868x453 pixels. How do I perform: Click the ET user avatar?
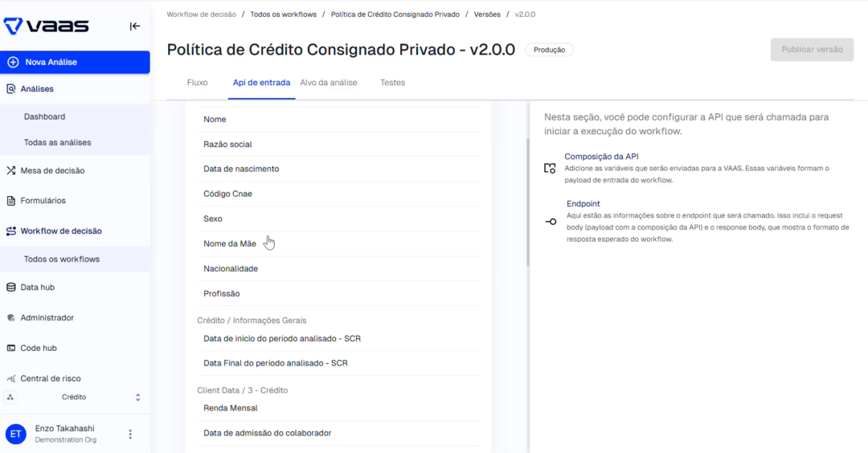(15, 435)
